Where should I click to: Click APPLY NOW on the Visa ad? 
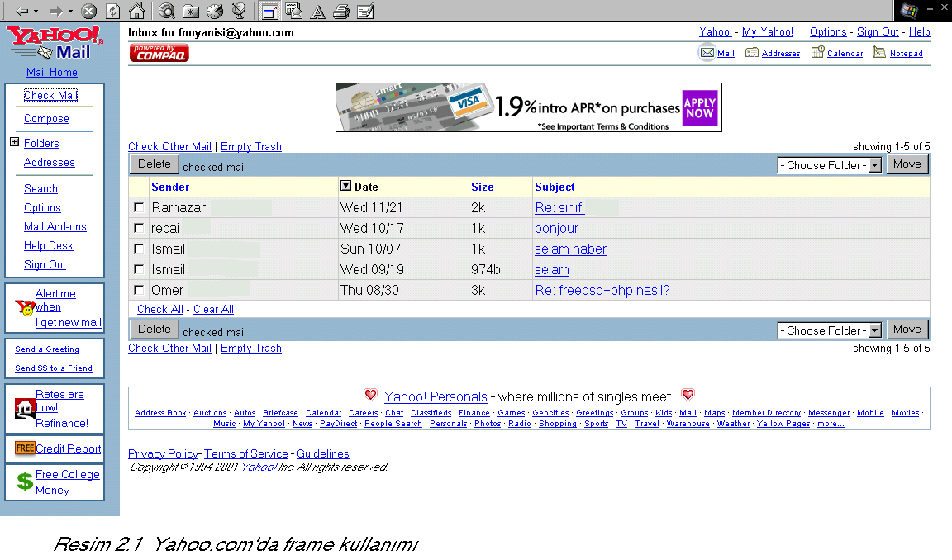pyautogui.click(x=699, y=108)
